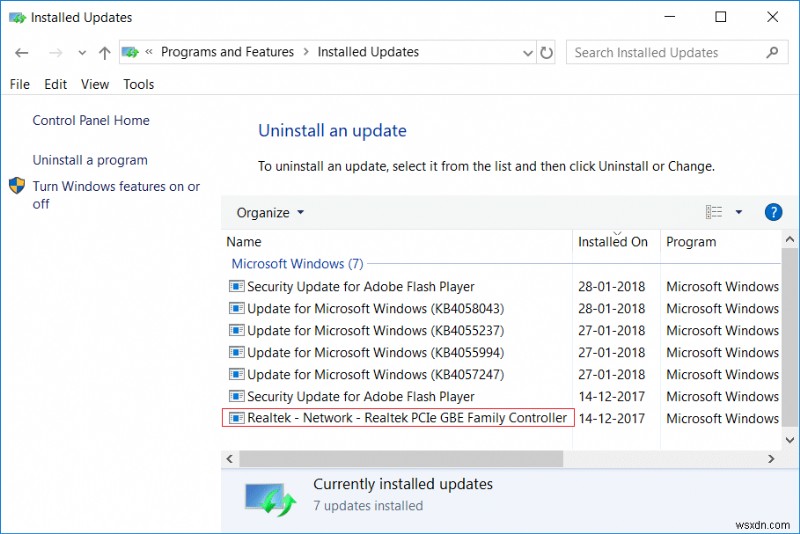The height and width of the screenshot is (534, 800).
Task: Click the Currently installed updates icon
Action: click(x=270, y=499)
